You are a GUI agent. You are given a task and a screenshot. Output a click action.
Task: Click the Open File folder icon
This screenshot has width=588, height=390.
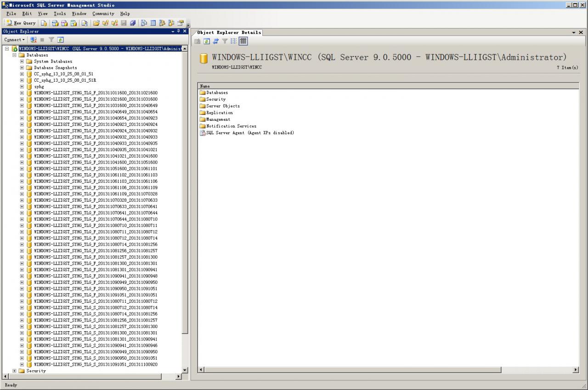click(96, 23)
